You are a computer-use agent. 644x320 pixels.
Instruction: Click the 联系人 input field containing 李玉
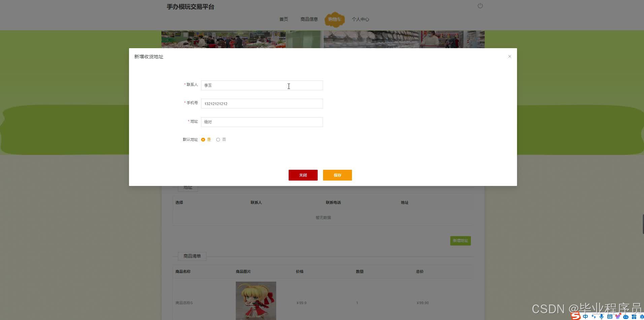coord(262,85)
